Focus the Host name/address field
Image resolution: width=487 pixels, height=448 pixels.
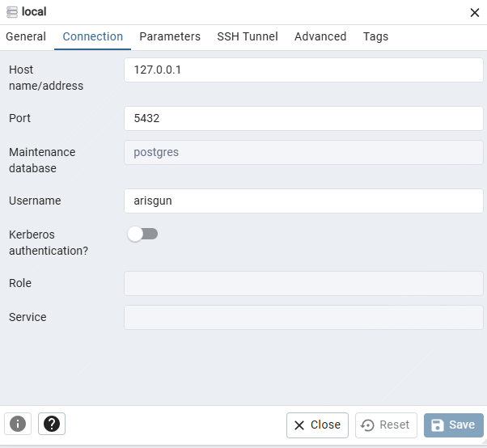[x=303, y=70]
